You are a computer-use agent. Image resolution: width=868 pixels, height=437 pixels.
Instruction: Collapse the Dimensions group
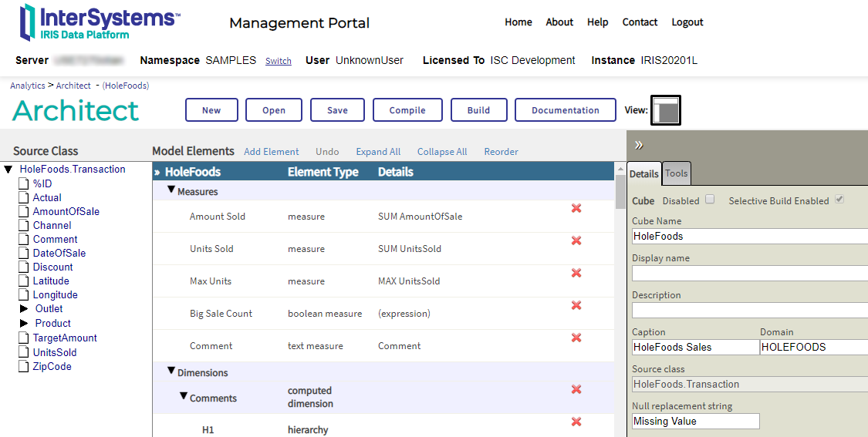[x=171, y=371]
